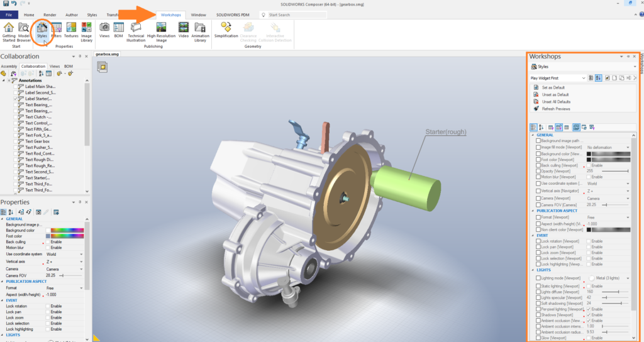Open the Animation Library

[200, 30]
